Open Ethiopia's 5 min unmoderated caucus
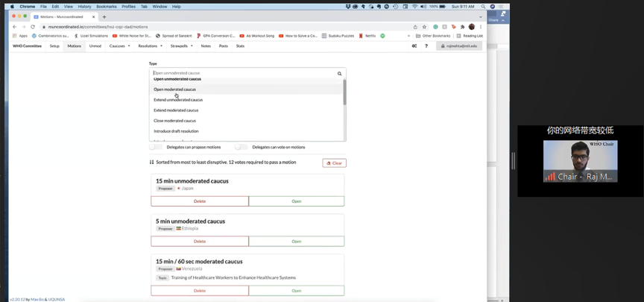This screenshot has width=644, height=302. point(297,241)
